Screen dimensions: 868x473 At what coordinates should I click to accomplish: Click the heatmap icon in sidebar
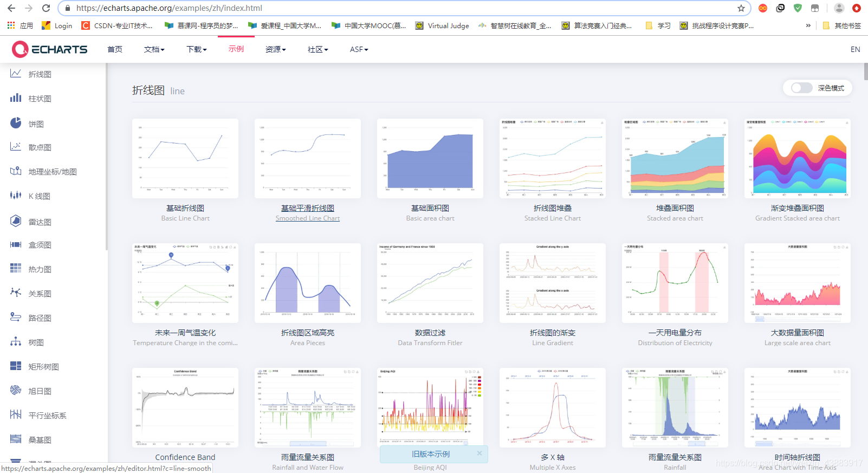[16, 269]
